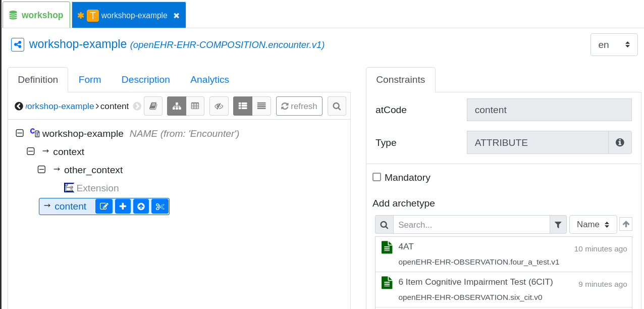Enable the Mandatory checkbox
Screen dimensions: 644x309
coord(377,177)
